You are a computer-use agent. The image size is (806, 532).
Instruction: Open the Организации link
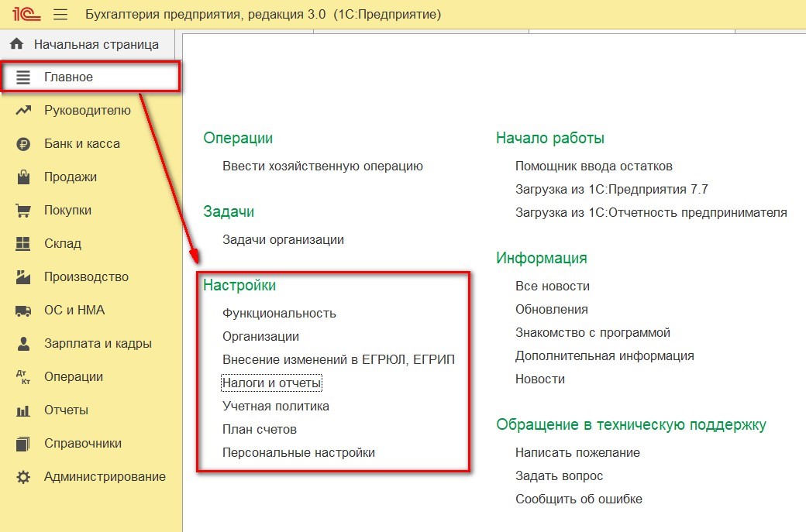coord(260,336)
